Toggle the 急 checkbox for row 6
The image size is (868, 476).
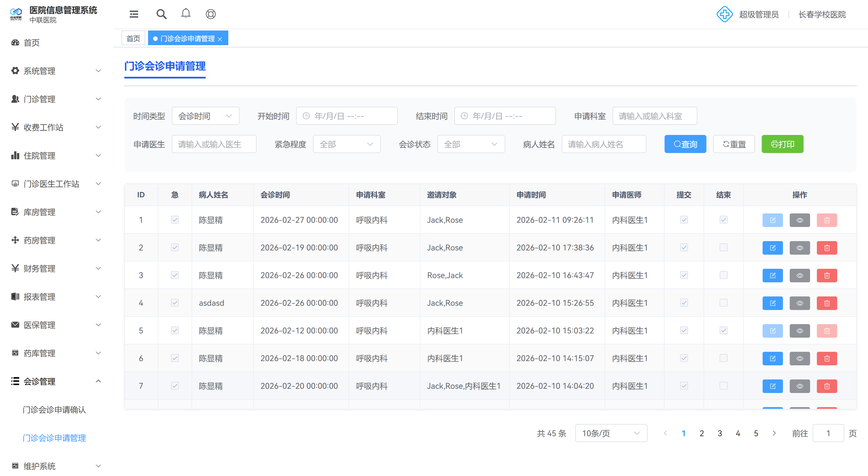[x=175, y=358]
